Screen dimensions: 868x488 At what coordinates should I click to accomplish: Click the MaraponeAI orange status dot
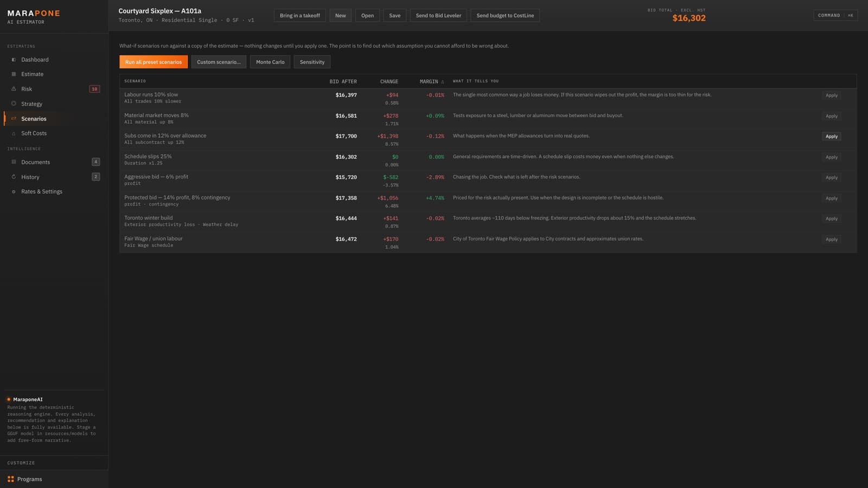coord(9,400)
